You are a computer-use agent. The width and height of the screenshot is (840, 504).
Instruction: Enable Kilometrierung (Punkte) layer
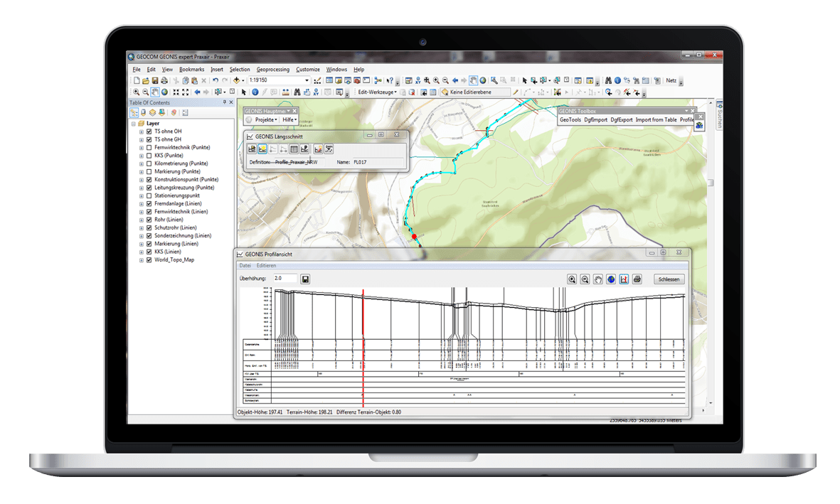point(149,163)
